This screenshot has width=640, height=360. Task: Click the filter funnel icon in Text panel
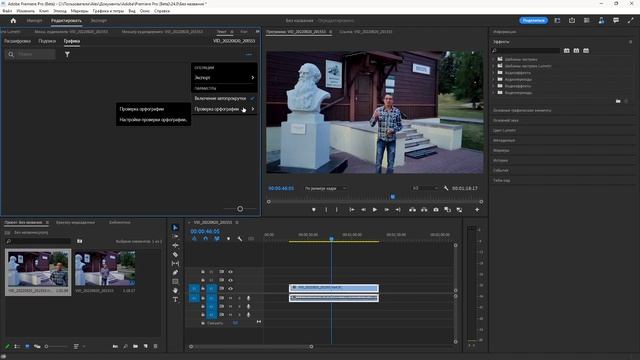tap(67, 54)
